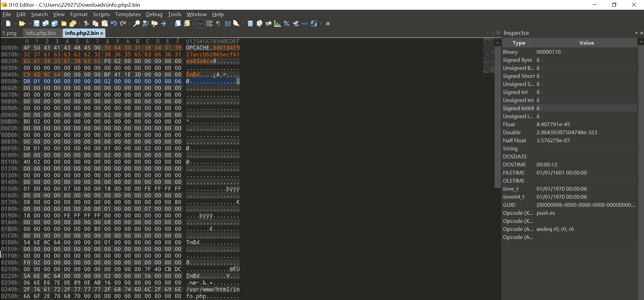Open the histogram tool

(x=277, y=23)
